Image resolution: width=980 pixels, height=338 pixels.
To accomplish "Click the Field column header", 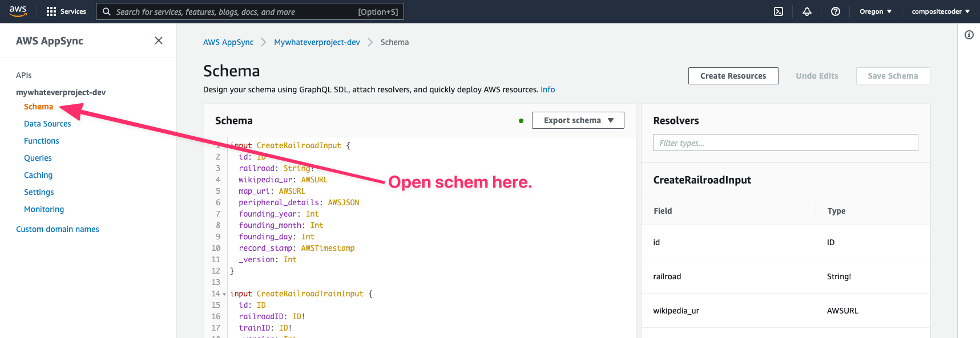I will (x=663, y=211).
